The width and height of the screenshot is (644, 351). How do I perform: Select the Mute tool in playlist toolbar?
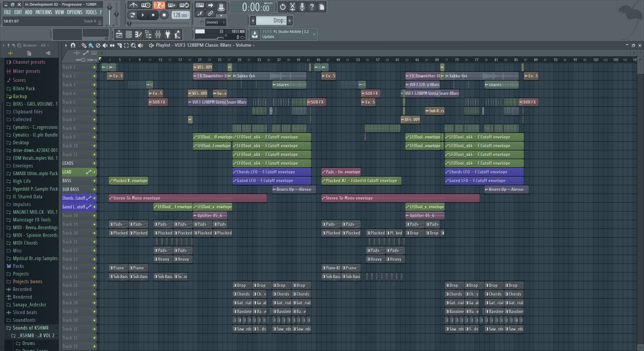(105, 45)
